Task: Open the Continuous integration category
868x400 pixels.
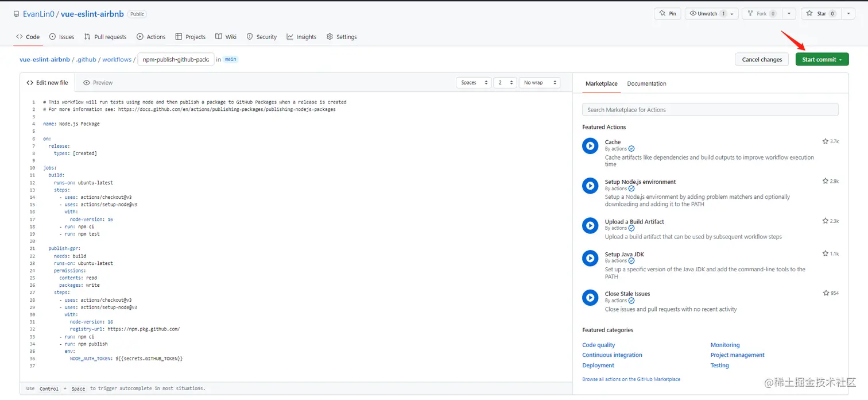Action: (x=612, y=355)
